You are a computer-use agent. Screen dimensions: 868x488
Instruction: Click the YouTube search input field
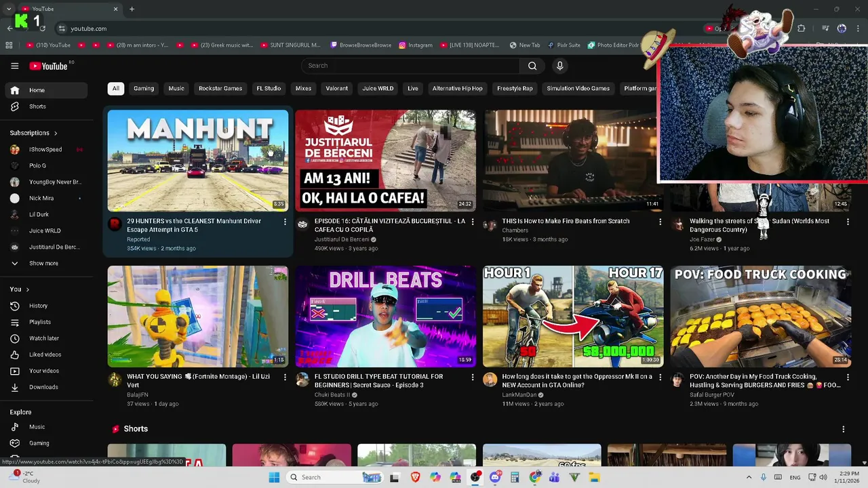(x=411, y=66)
